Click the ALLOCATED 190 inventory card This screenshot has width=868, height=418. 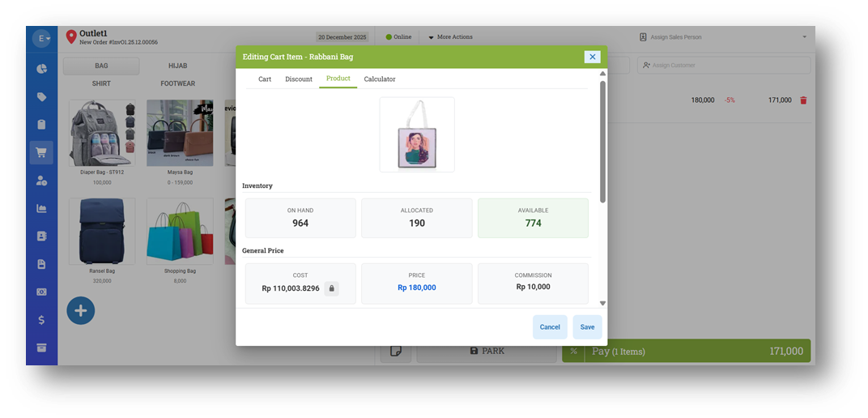417,218
